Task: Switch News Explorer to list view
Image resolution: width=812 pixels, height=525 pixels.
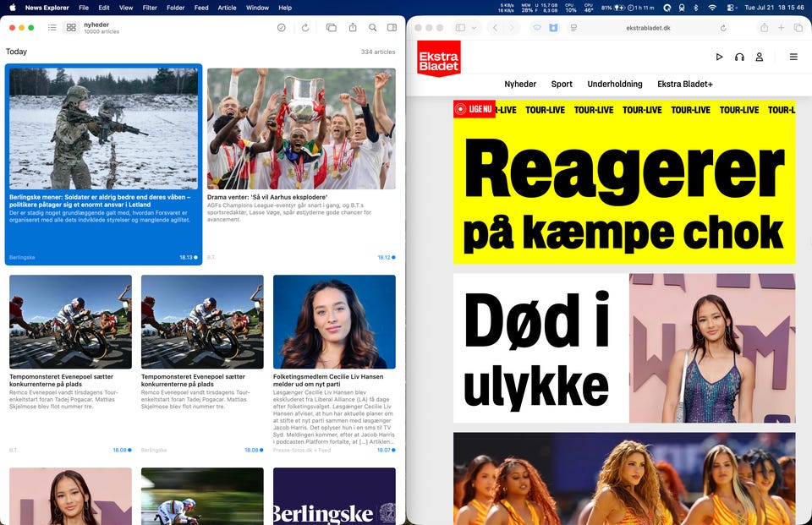Action: [x=52, y=27]
